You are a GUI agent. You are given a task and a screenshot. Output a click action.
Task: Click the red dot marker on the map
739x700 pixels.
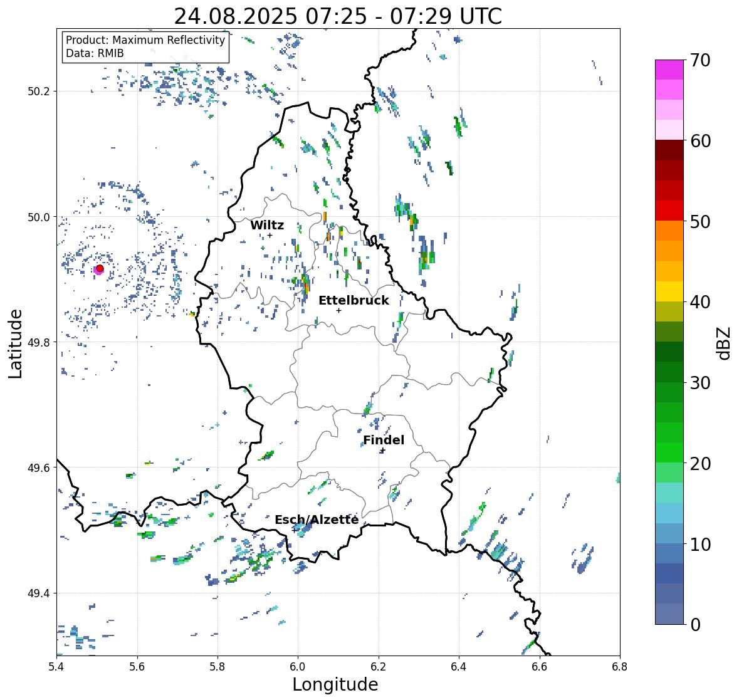(100, 268)
